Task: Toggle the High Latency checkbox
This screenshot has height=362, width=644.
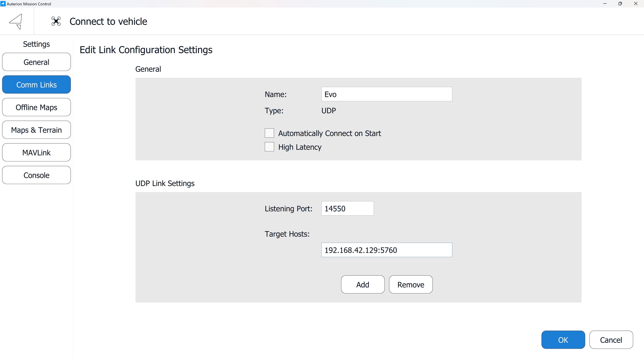Action: [x=269, y=147]
